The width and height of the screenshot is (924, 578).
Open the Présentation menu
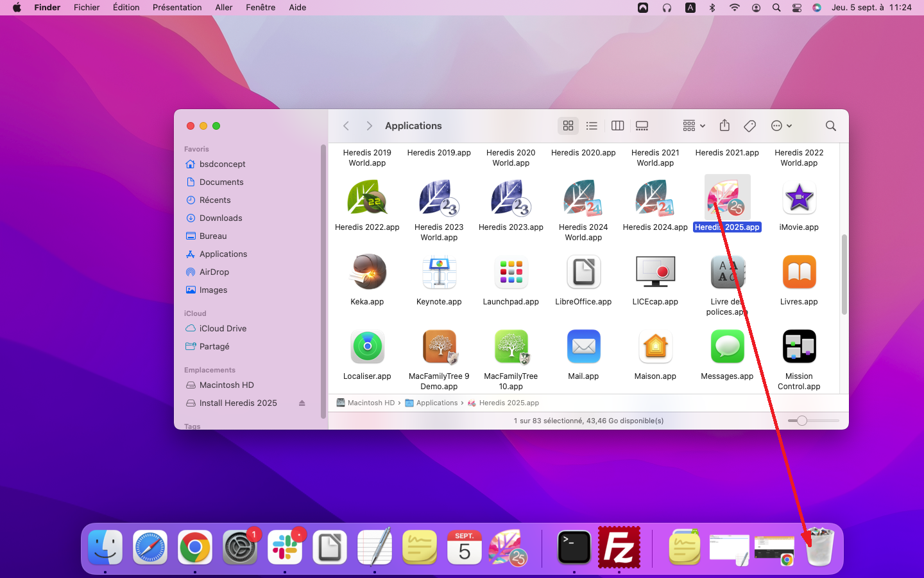click(177, 8)
